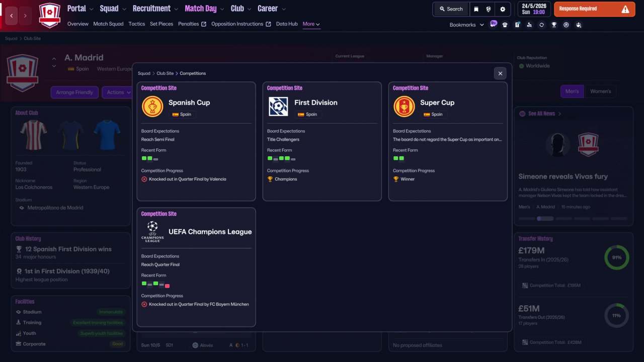Switch to the Women's team toggle
The height and width of the screenshot is (362, 644).
pos(600,92)
